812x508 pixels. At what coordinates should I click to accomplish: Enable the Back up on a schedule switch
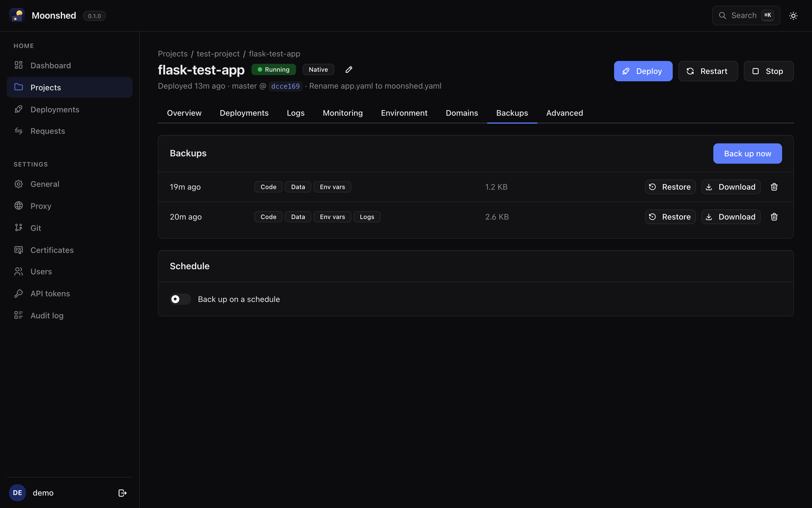tap(180, 299)
